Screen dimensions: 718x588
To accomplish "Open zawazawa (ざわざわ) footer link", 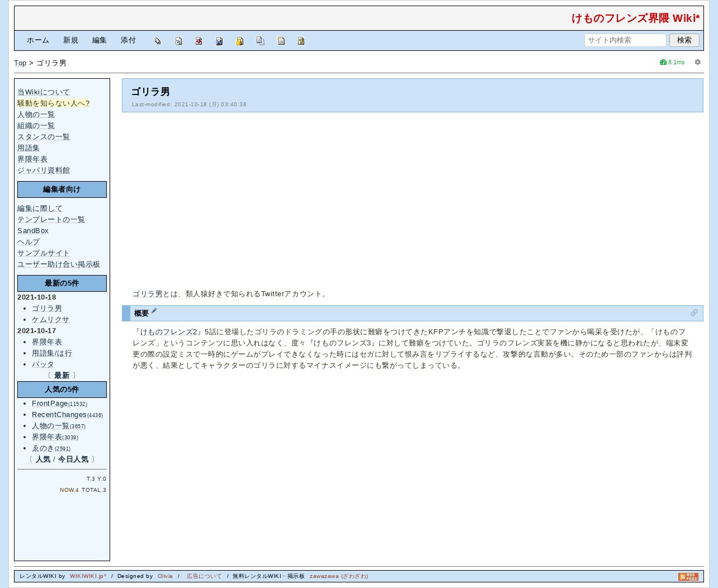I will [x=339, y=576].
